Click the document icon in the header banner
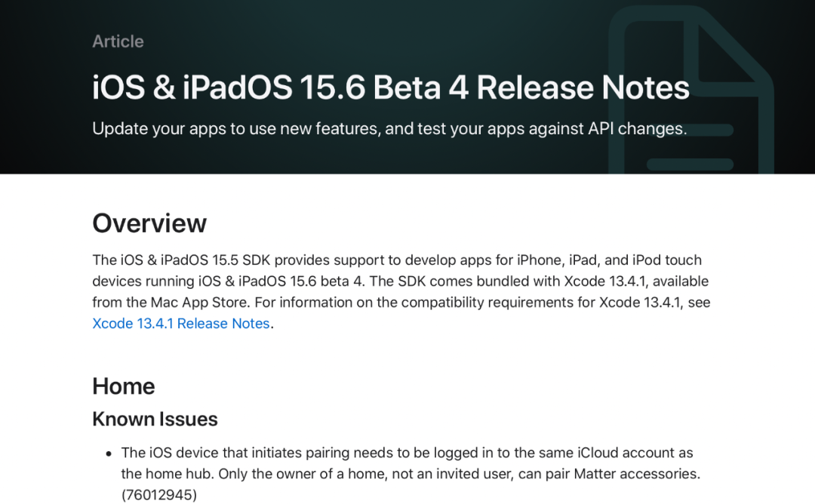Viewport: 815px width, 504px height. click(x=692, y=91)
